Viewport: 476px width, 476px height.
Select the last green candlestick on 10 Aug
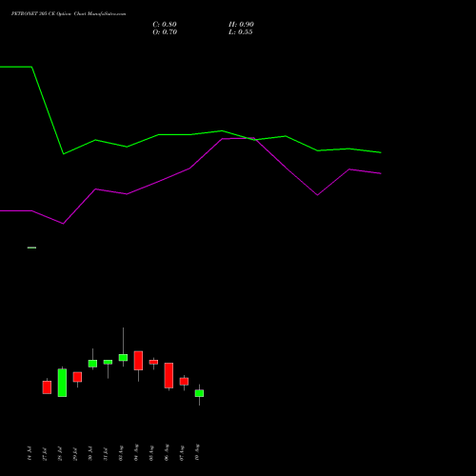click(199, 393)
